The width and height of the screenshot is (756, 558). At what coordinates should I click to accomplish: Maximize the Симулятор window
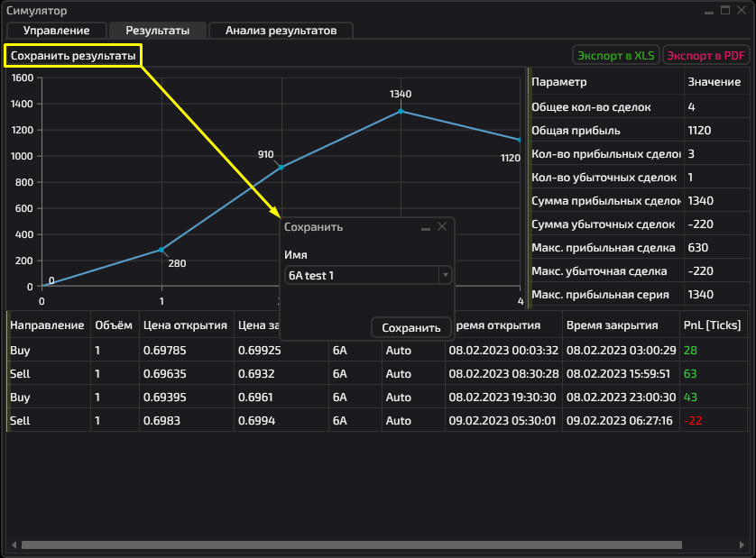pos(725,10)
